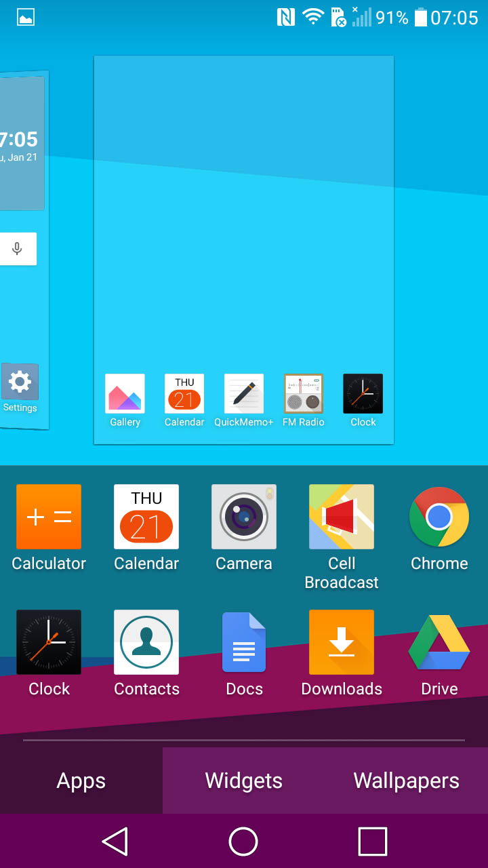The image size is (488, 868).
Task: Pick the Docs app icon
Action: click(x=244, y=642)
